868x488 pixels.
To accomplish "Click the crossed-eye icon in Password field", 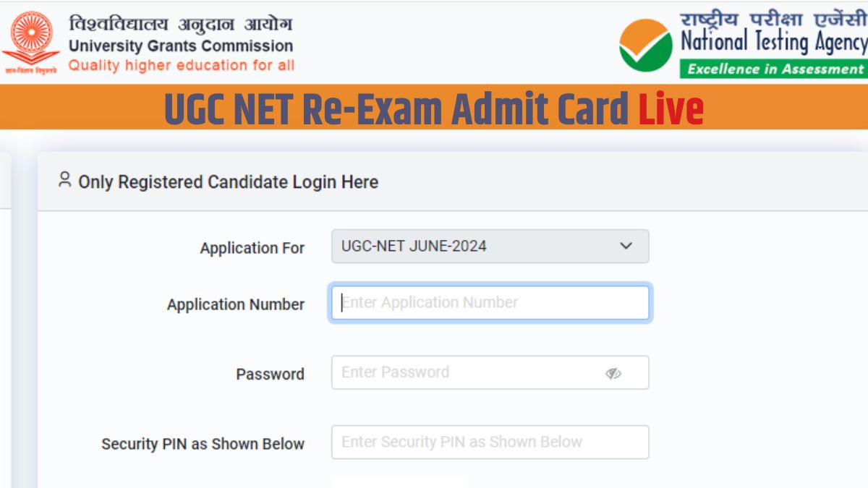I will pyautogui.click(x=614, y=373).
